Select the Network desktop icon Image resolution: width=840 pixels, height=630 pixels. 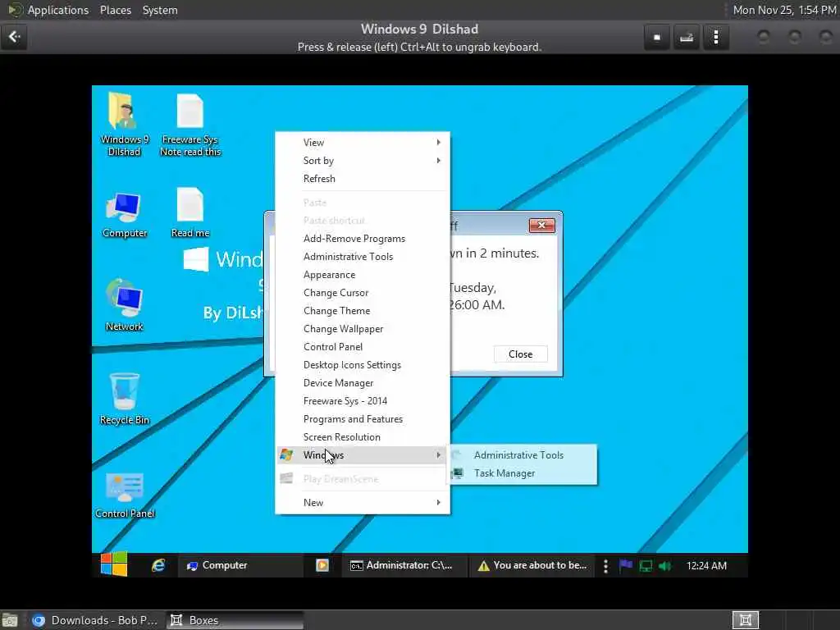(x=125, y=305)
